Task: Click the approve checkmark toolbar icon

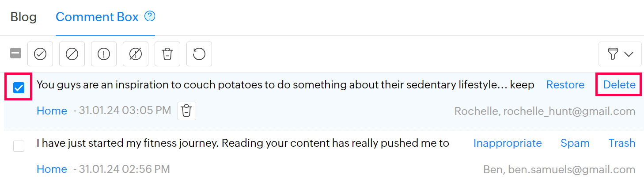Action: 40,54
